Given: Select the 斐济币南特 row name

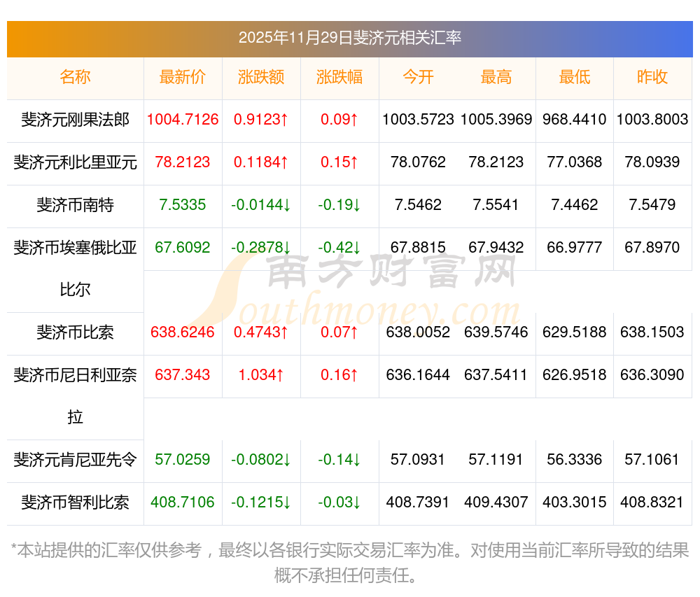Looking at the screenshot, I should click(x=75, y=205).
